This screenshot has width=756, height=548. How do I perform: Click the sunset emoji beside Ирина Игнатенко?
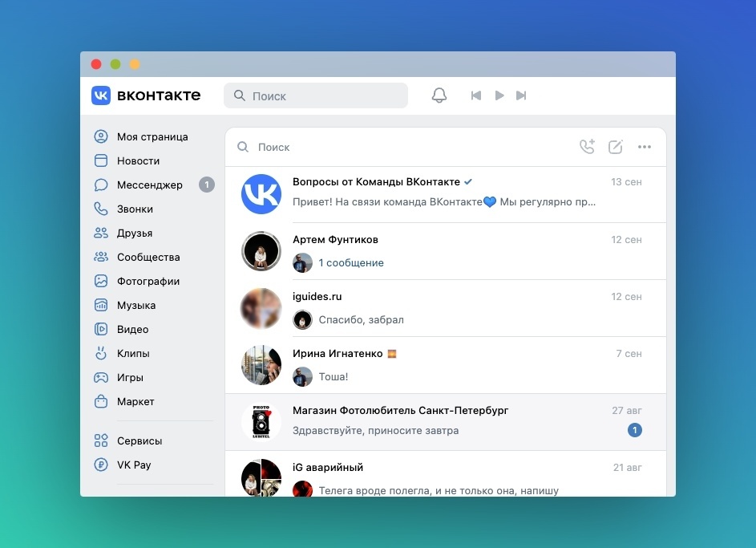click(x=392, y=354)
